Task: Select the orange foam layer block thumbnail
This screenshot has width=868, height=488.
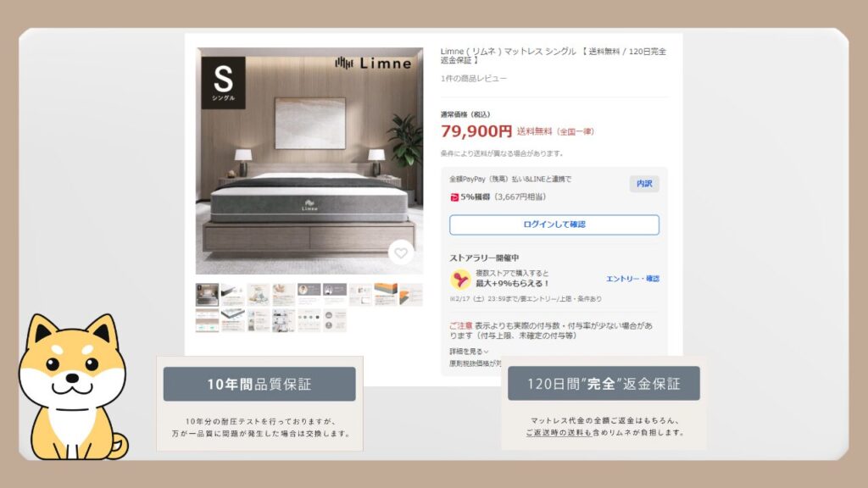Action: tap(386, 295)
